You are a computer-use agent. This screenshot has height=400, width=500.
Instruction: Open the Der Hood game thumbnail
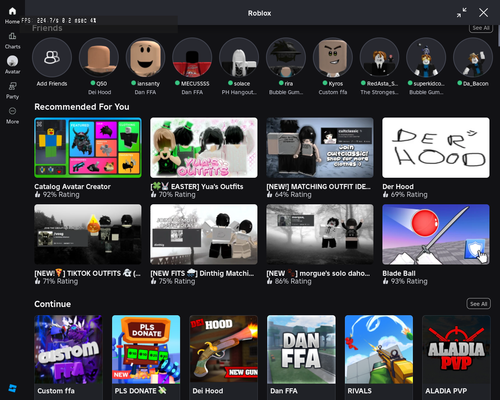[x=436, y=147]
